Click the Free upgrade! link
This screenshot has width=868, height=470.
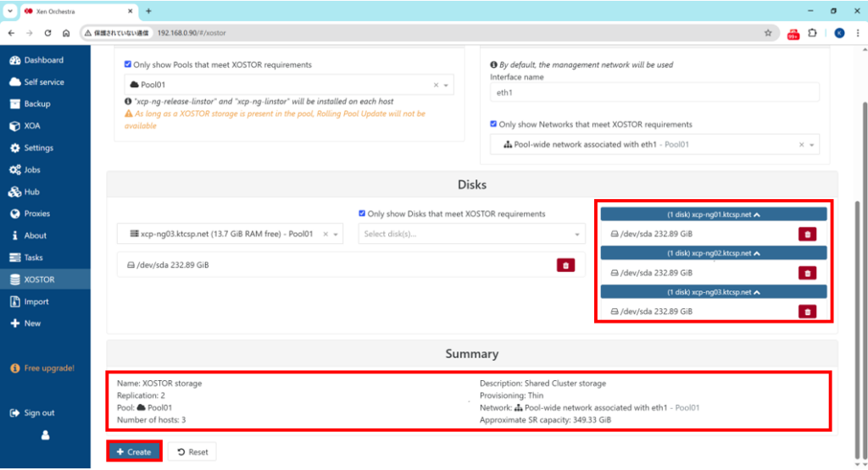[x=48, y=368]
